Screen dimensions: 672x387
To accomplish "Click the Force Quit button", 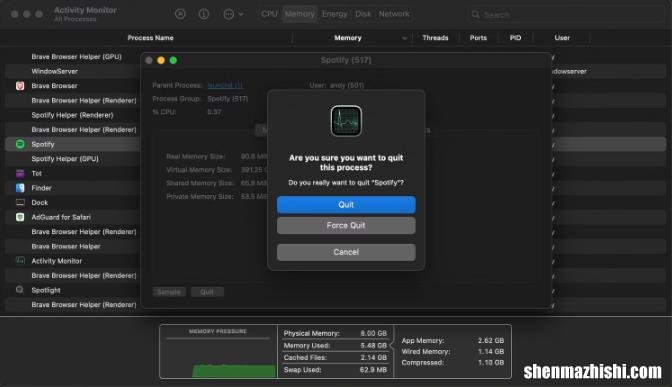I will (x=346, y=225).
